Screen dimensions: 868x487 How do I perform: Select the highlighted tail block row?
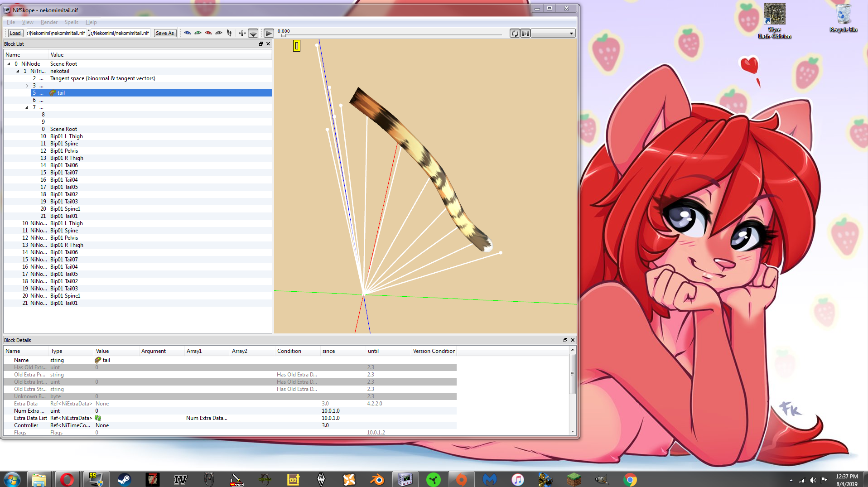pyautogui.click(x=151, y=93)
